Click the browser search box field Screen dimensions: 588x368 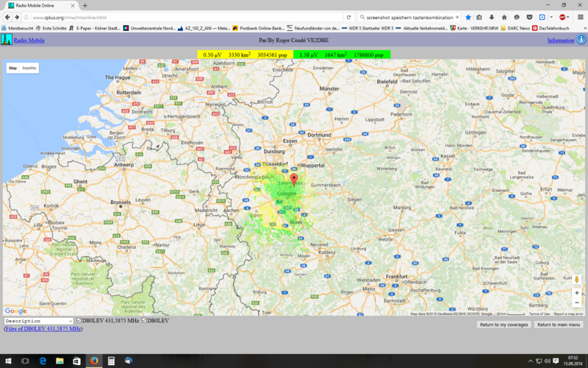click(409, 17)
